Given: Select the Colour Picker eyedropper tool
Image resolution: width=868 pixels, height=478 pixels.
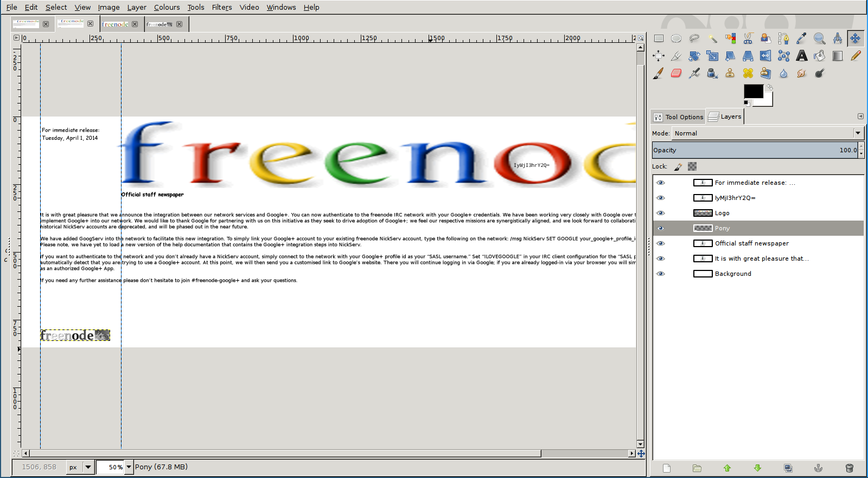Looking at the screenshot, I should click(801, 38).
